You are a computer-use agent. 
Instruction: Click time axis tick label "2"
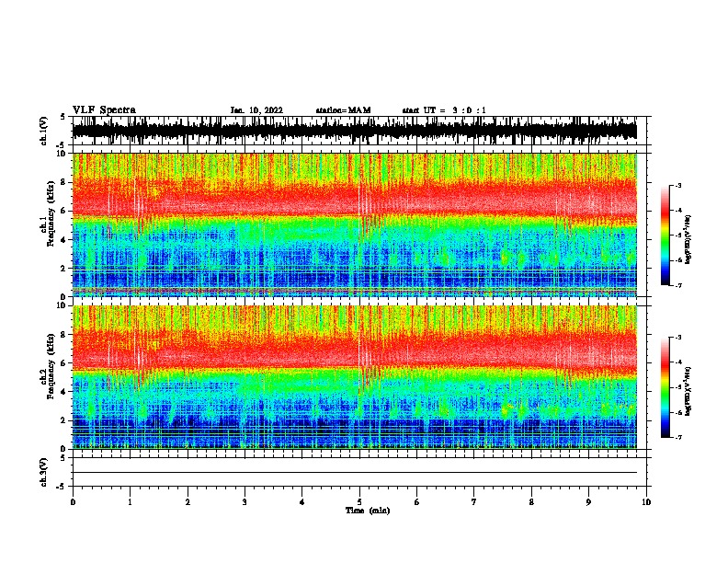[x=188, y=502]
